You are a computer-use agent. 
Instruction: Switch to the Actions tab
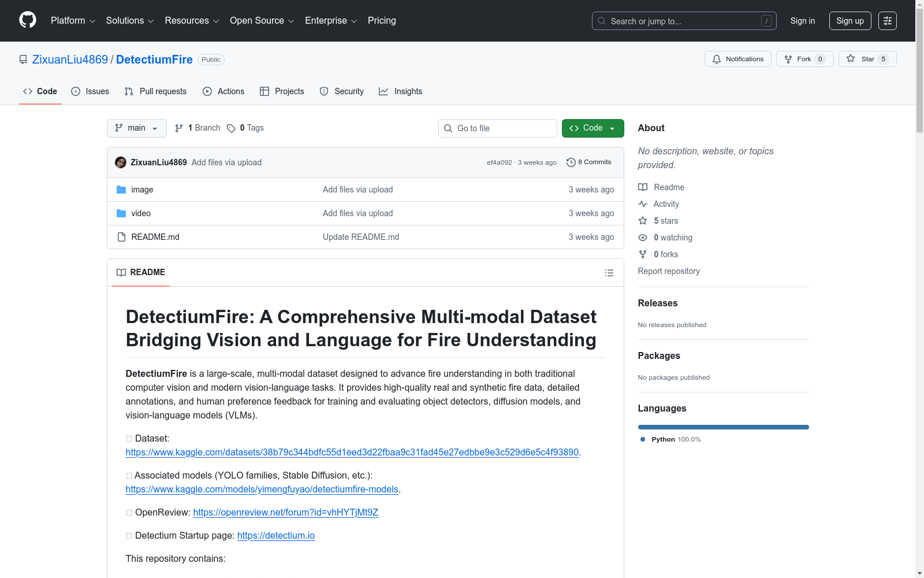pyautogui.click(x=223, y=91)
